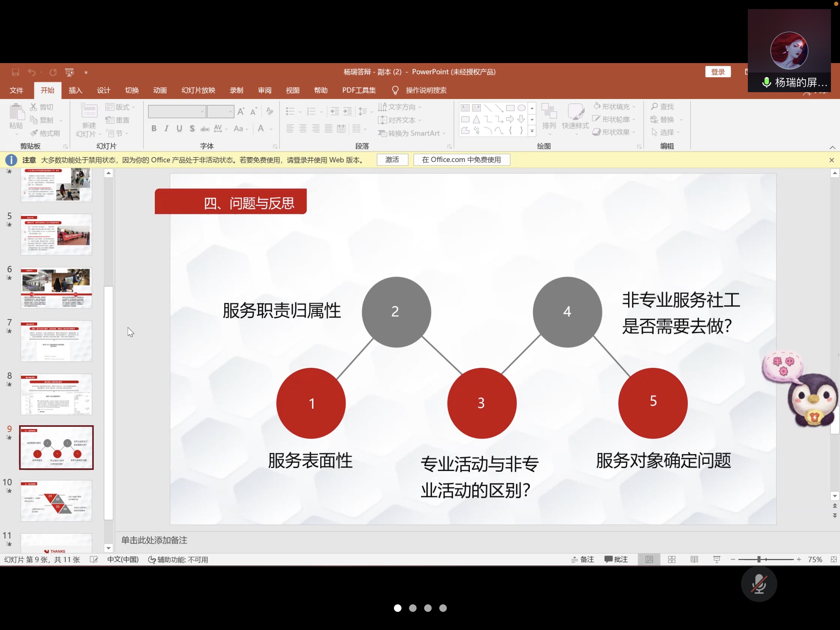Click the zoom slider handle
The image size is (840, 630).
coord(758,559)
